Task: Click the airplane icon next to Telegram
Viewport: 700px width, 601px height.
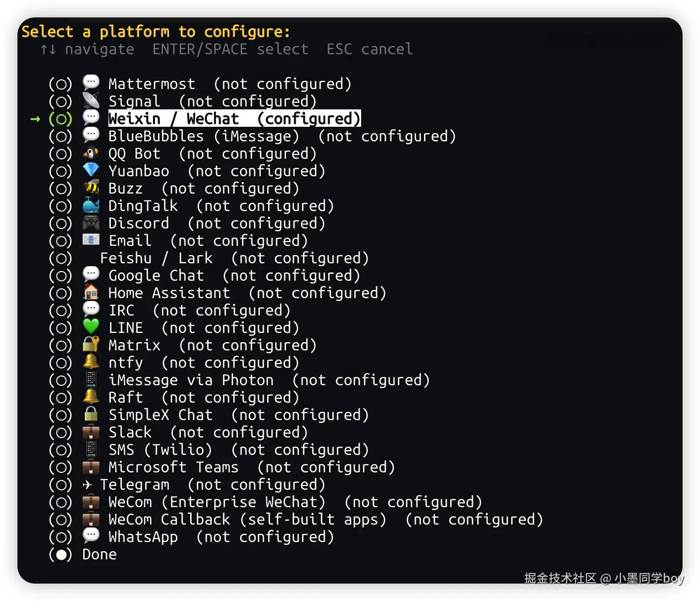Action: click(87, 484)
